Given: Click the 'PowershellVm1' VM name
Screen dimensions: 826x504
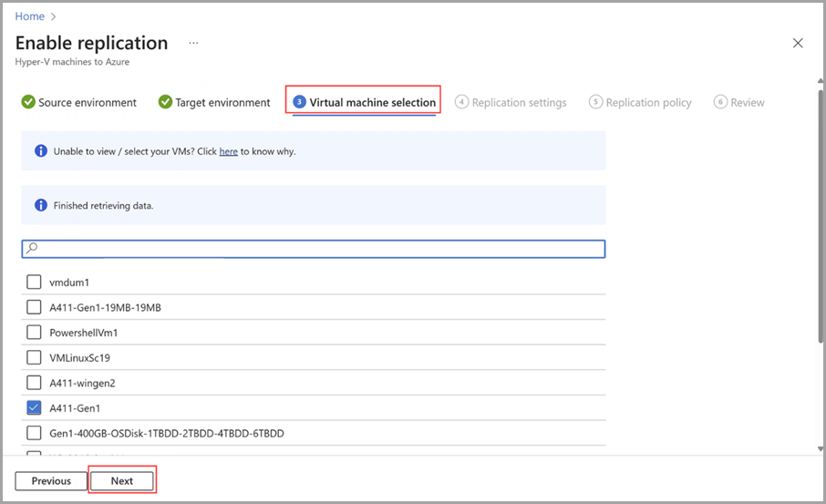Looking at the screenshot, I should coord(83,333).
